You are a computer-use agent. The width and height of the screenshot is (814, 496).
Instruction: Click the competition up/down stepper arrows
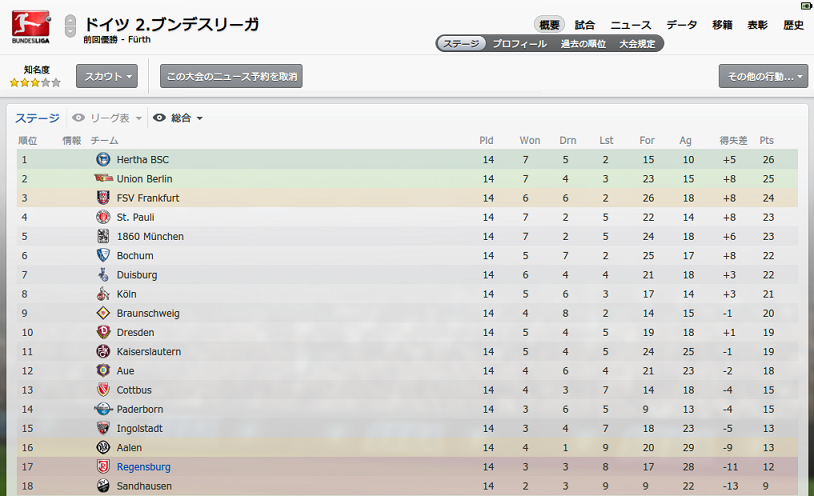point(70,26)
